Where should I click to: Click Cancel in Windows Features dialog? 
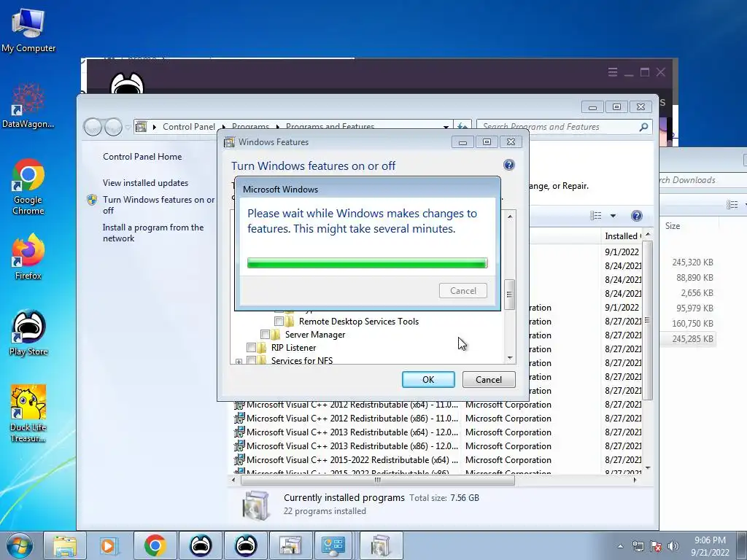(489, 379)
